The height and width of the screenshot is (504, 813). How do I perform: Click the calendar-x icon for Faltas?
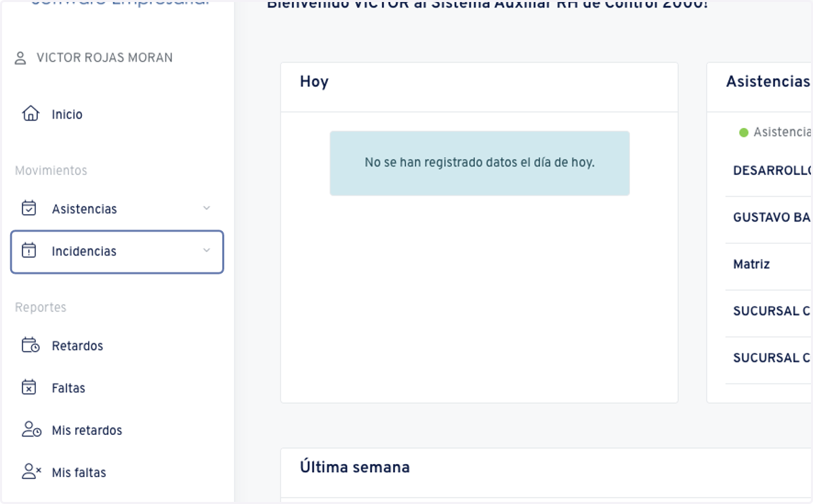[28, 387]
